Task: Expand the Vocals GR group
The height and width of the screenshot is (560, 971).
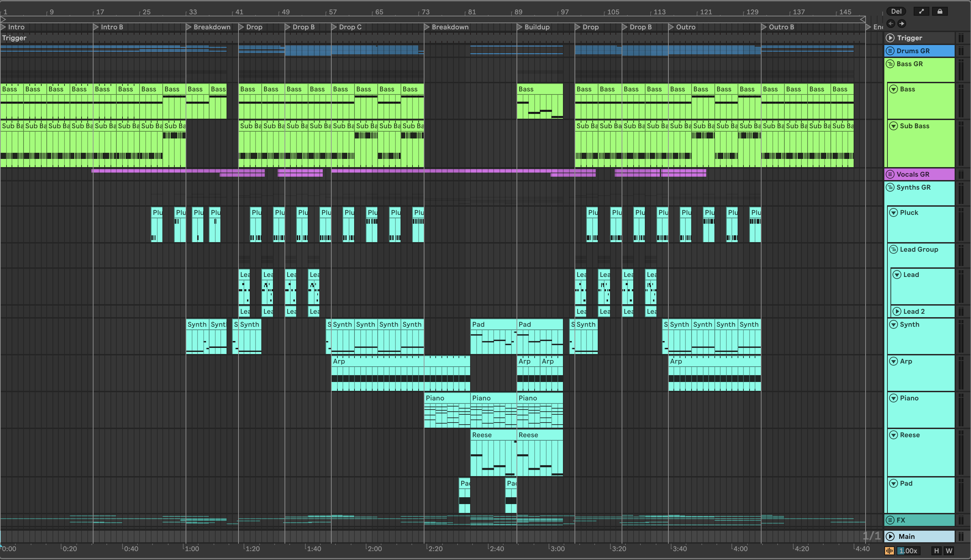Action: (x=890, y=174)
